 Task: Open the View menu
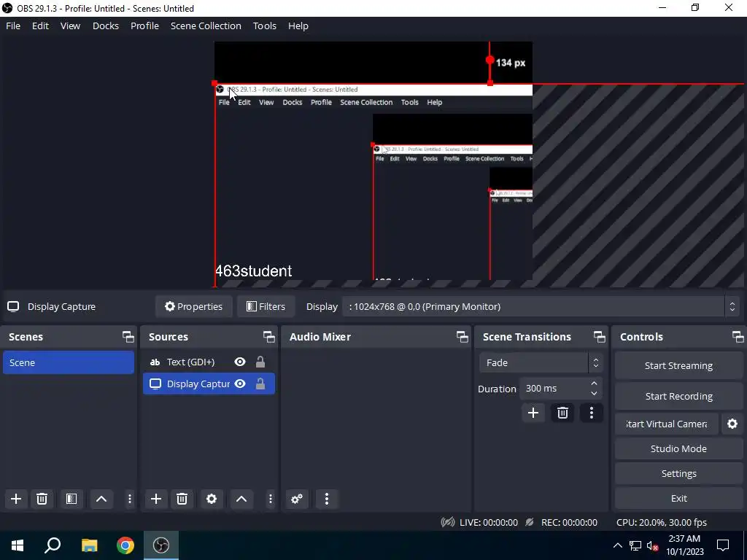coord(71,26)
